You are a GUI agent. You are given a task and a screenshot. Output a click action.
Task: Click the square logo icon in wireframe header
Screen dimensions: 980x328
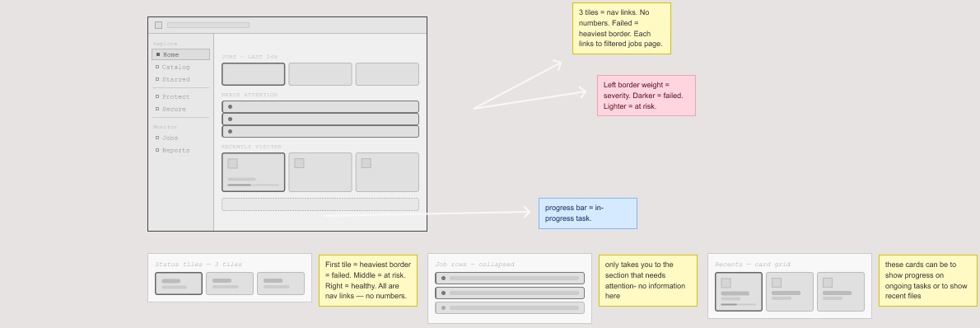pos(159,25)
